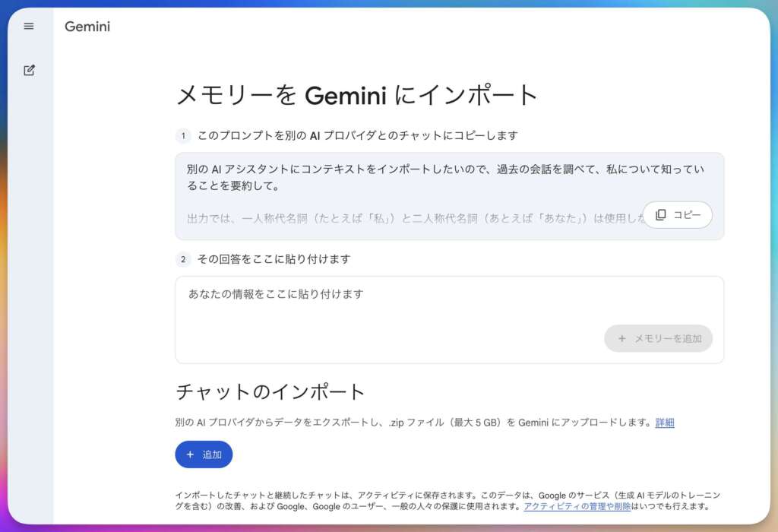
Task: Open the main menu hamburger icon
Action: click(x=29, y=26)
